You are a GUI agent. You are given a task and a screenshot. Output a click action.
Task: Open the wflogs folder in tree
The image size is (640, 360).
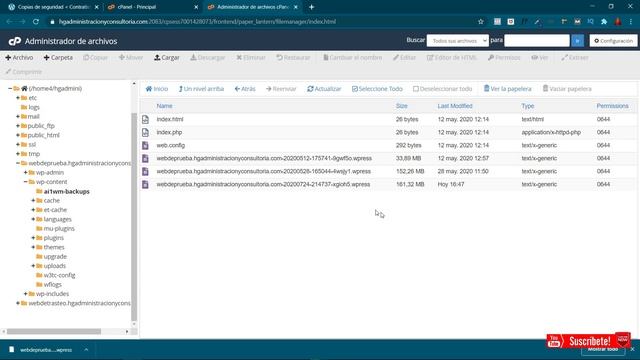(x=52, y=284)
